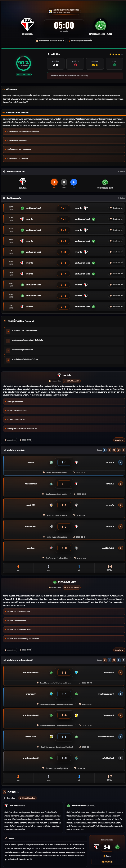
Task: Click the predicted score 2-0 card
Action: click(x=55, y=63)
